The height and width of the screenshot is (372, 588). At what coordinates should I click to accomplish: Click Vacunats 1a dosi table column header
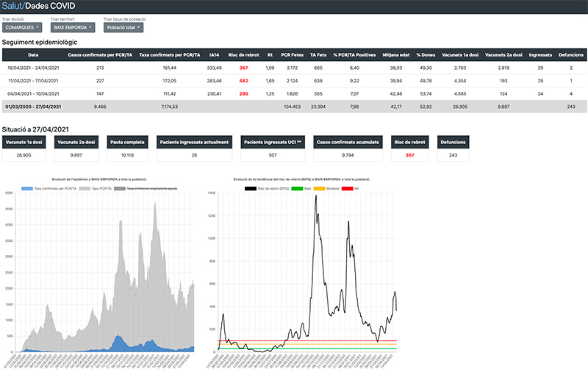pyautogui.click(x=460, y=54)
